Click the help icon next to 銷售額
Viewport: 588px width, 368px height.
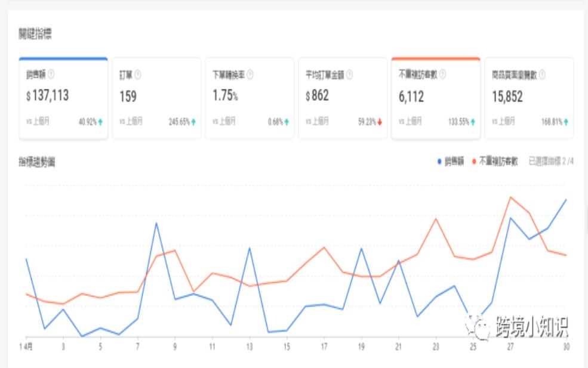pos(51,75)
